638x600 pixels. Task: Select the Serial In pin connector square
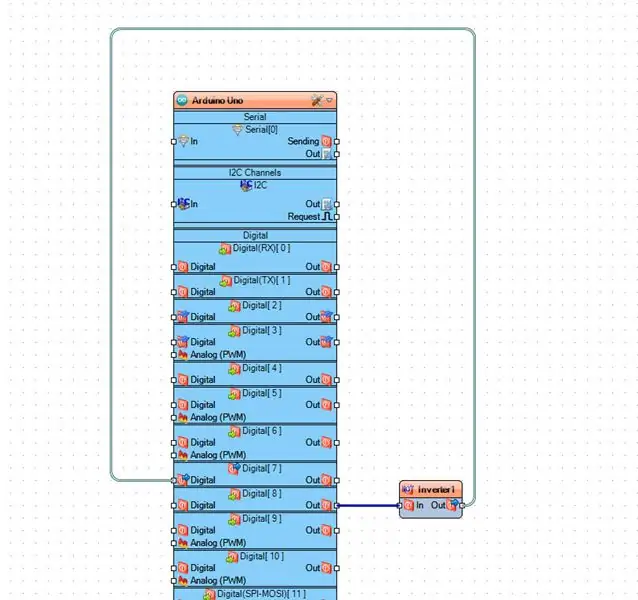[x=174, y=142]
